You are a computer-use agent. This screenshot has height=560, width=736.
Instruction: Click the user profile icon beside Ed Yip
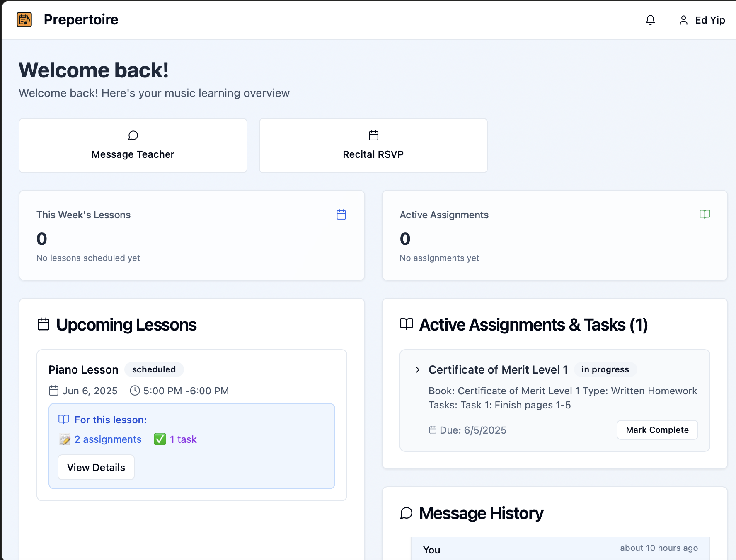683,20
